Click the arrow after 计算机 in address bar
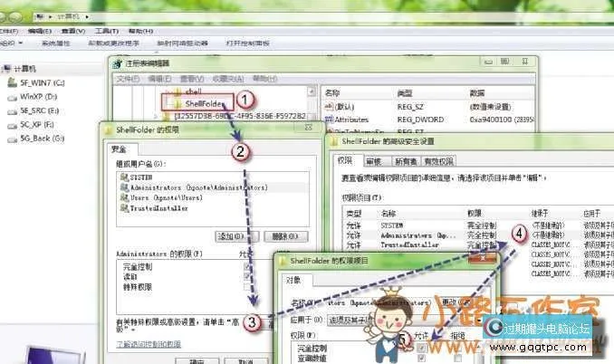This screenshot has height=364, width=614. pyautogui.click(x=87, y=17)
